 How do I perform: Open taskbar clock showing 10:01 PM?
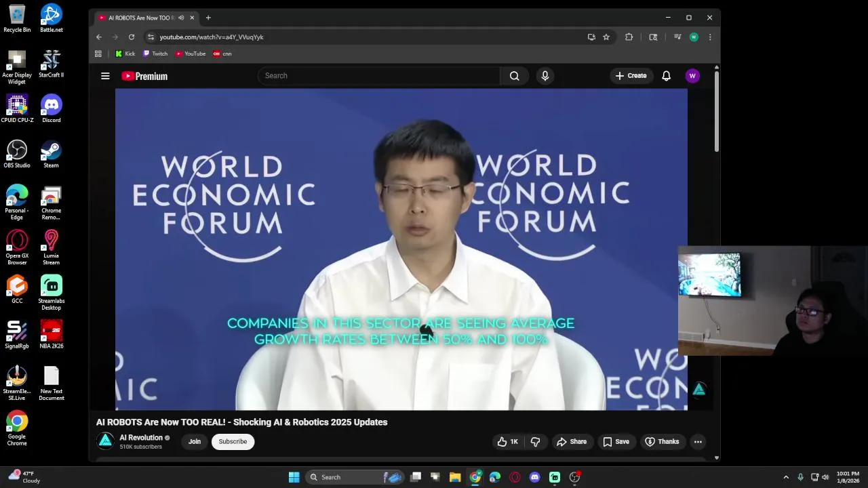click(848, 477)
